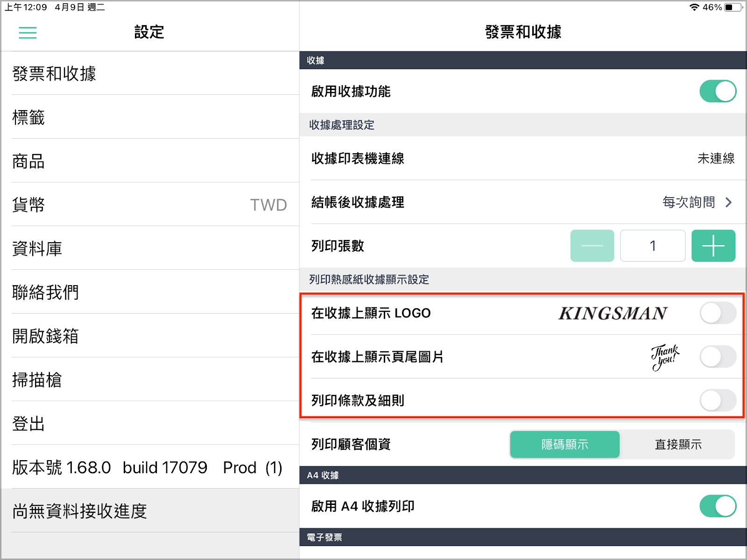747x560 pixels.
Task: Tap the Wi-Fi status icon
Action: (x=694, y=7)
